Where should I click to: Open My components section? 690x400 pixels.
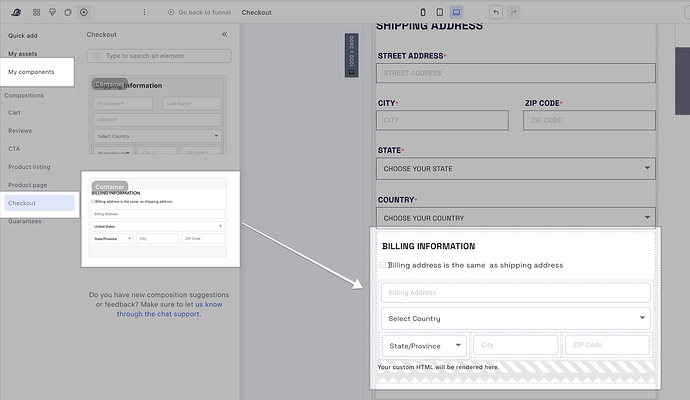coord(31,72)
